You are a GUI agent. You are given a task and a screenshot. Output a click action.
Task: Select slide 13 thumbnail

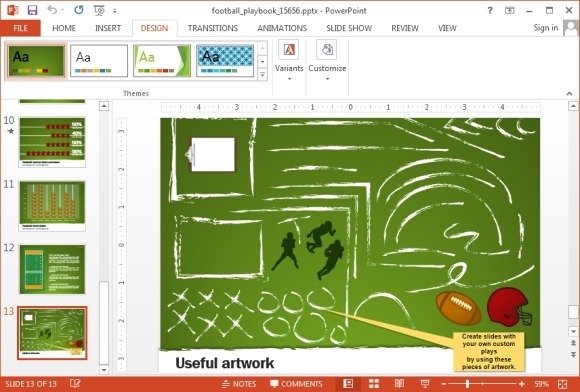(x=52, y=333)
